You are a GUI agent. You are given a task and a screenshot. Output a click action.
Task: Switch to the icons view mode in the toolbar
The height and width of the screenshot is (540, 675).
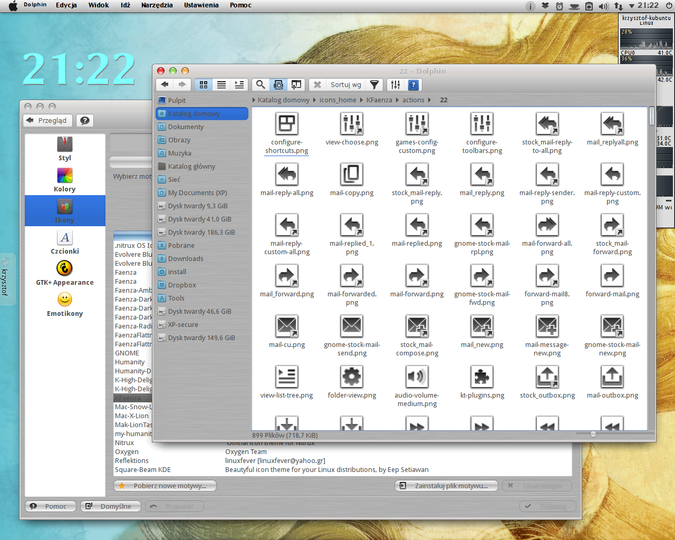204,85
